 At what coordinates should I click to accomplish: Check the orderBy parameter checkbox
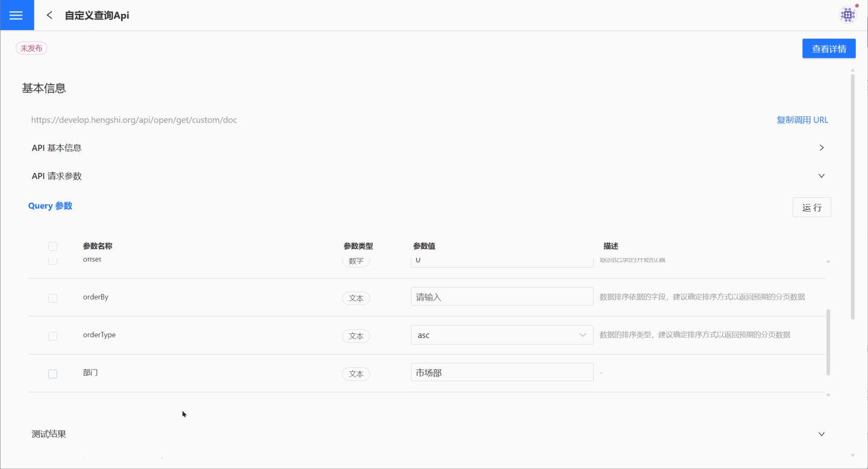pos(52,298)
